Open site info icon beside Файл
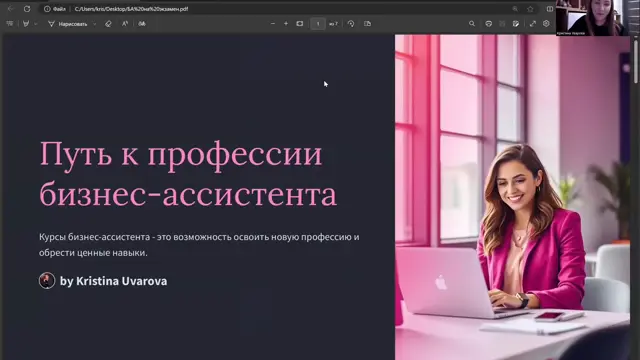This screenshot has width=640, height=360. coord(47,9)
